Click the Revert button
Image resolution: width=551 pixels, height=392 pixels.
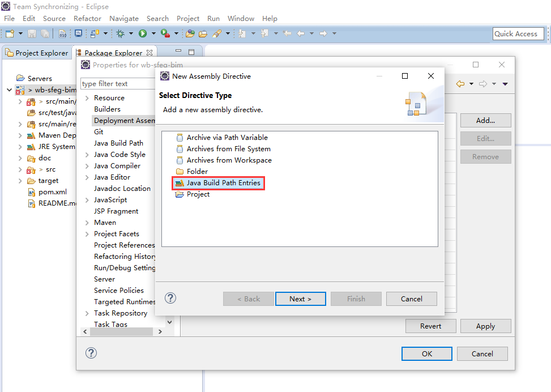point(431,326)
